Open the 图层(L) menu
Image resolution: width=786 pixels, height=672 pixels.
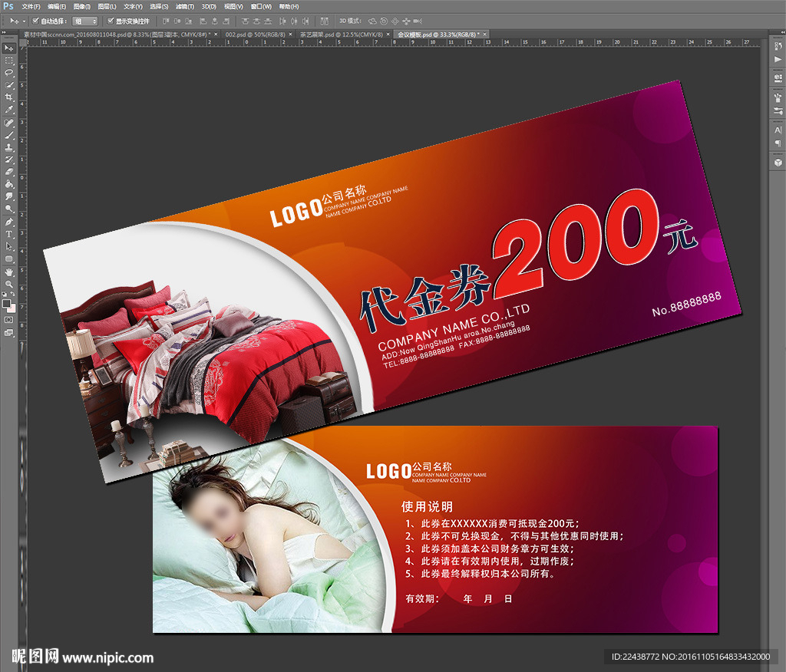(x=107, y=6)
